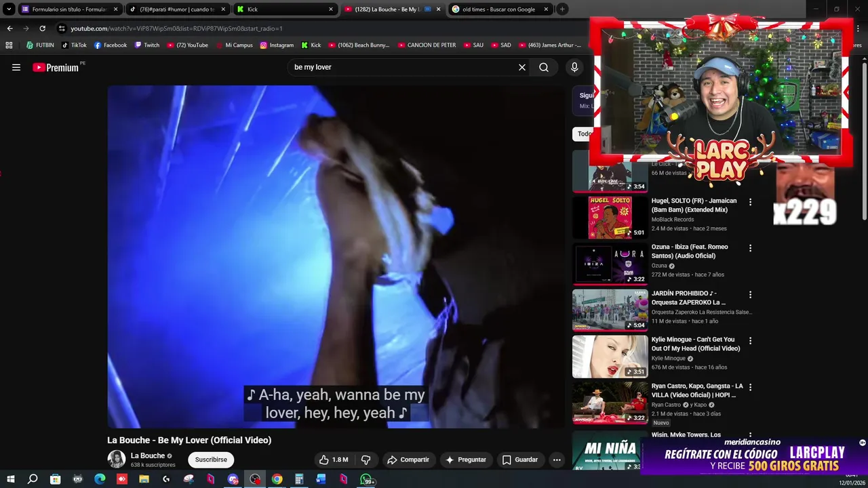This screenshot has height=488, width=868.
Task: Switch to the TikTok #parati #humor tab
Action: tap(176, 9)
